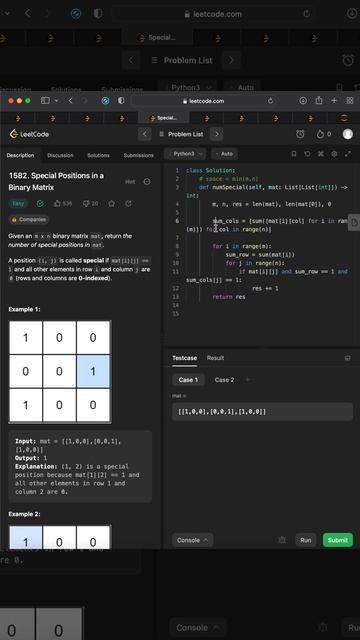The width and height of the screenshot is (360, 640).
Task: Go to the previous problem in the front window
Action: pyautogui.click(x=144, y=134)
